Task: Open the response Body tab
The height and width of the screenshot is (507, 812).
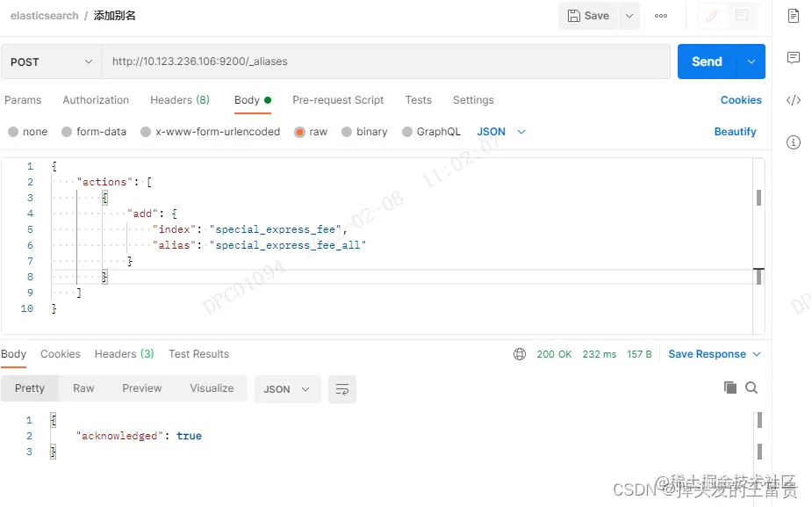Action: tap(13, 354)
